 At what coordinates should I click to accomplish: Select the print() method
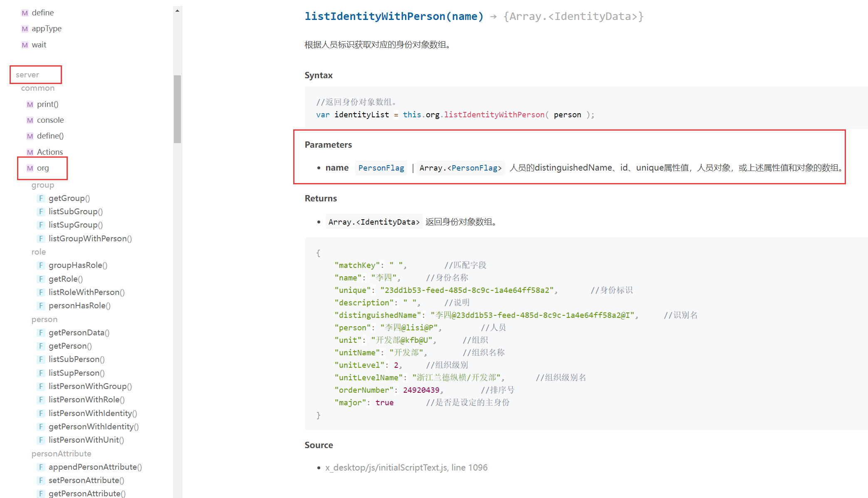[47, 104]
